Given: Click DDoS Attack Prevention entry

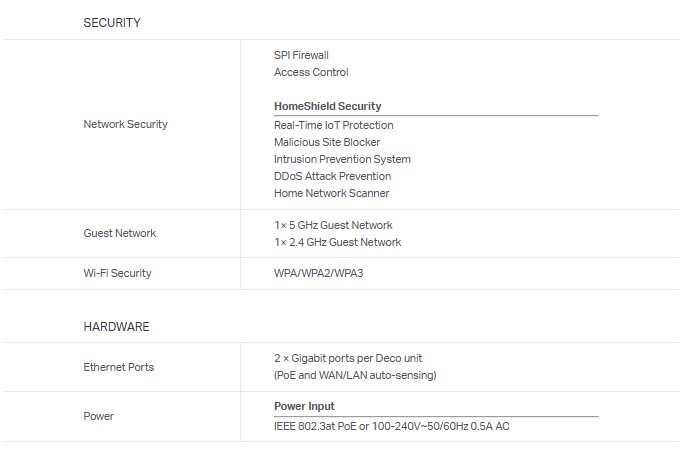Looking at the screenshot, I should point(332,176).
